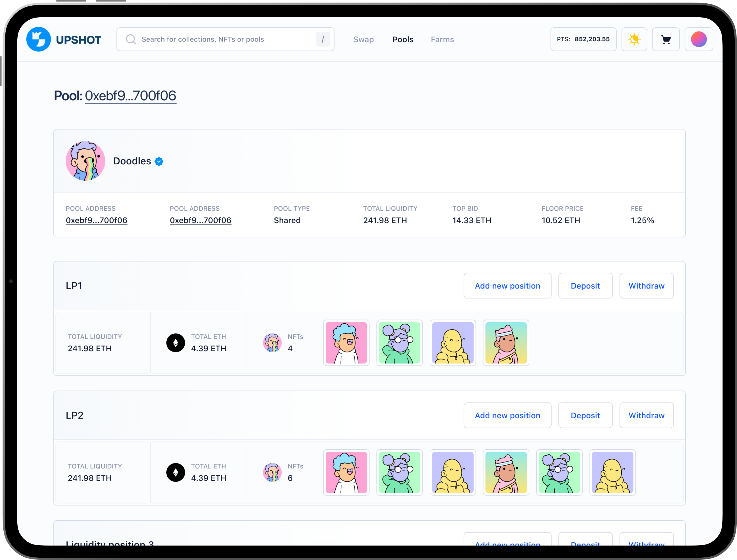Select the Pools tab
The image size is (737, 560).
tap(403, 39)
